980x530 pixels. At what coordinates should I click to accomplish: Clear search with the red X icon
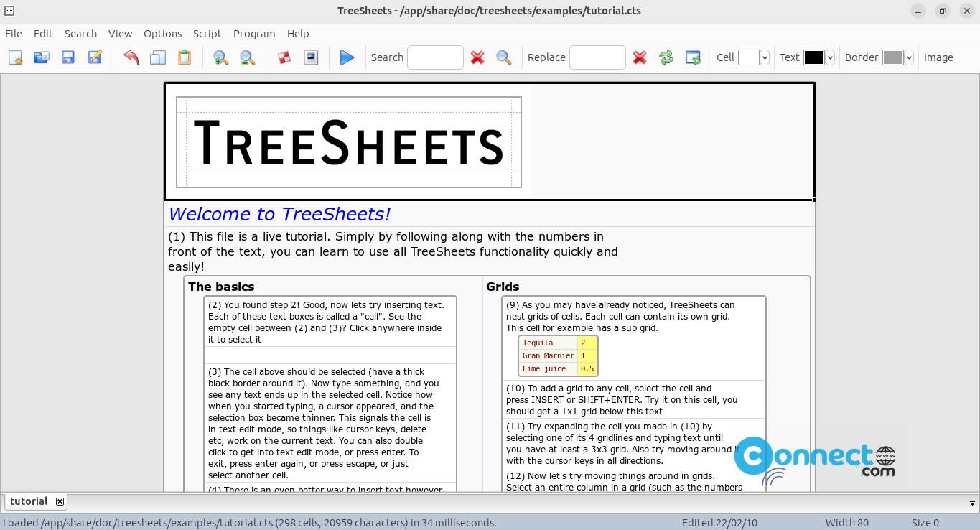[x=477, y=57]
